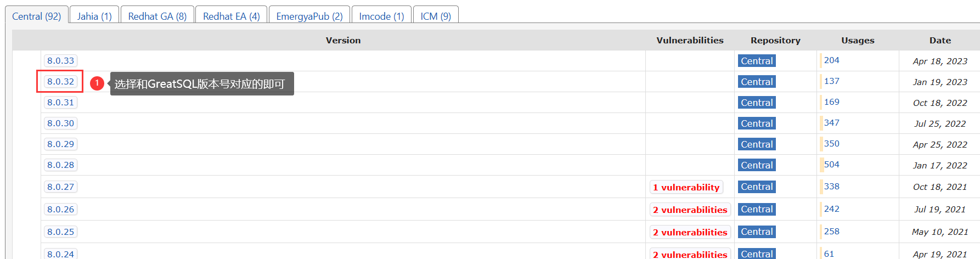This screenshot has height=259, width=980.
Task: Open version 8.0.32 link
Action: point(60,82)
